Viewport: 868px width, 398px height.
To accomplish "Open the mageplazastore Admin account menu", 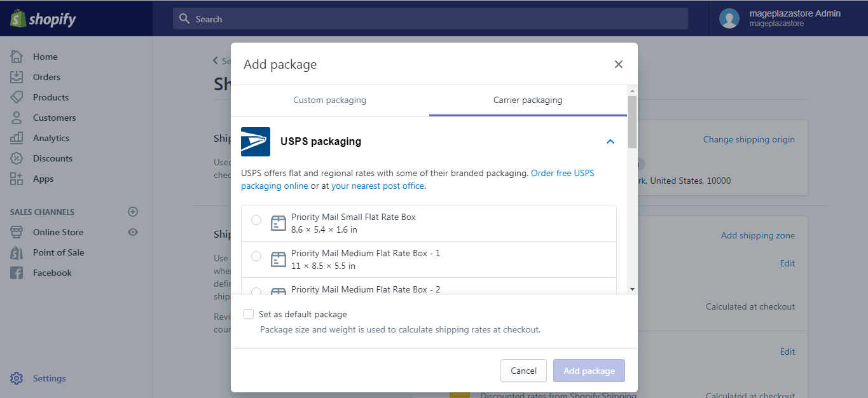I will pyautogui.click(x=789, y=18).
